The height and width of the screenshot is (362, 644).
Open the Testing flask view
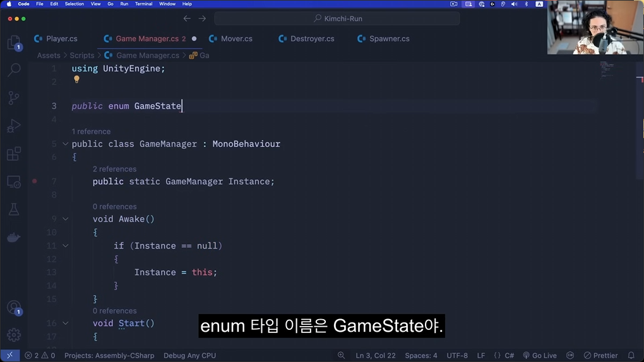click(14, 210)
